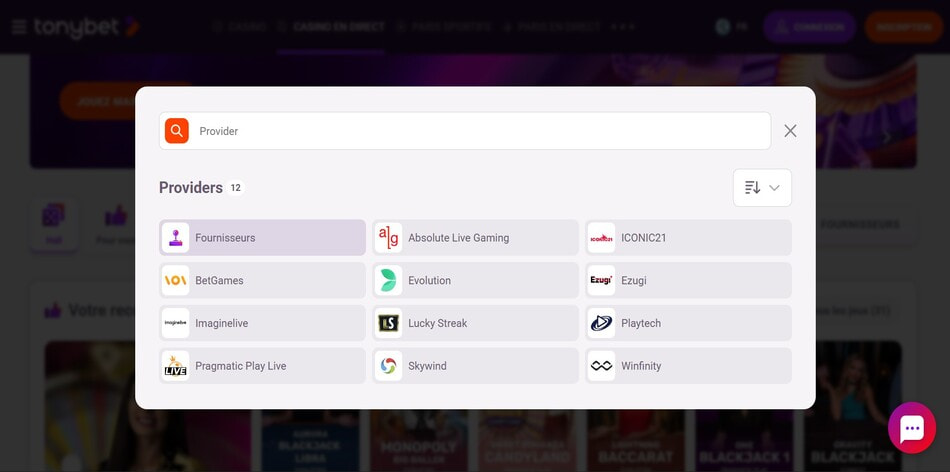The width and height of the screenshot is (950, 472).
Task: Choose the Evolution provider
Action: pos(476,281)
